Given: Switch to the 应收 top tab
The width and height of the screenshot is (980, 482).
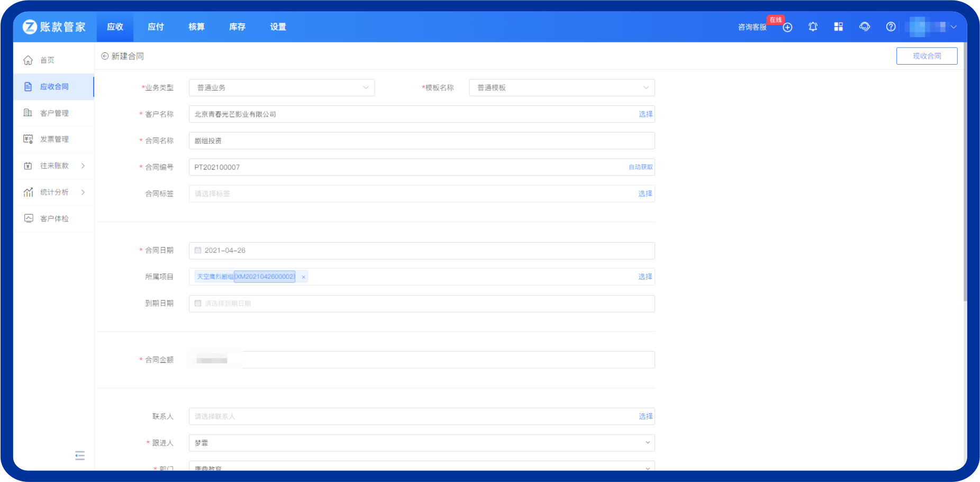Looking at the screenshot, I should coord(115,26).
